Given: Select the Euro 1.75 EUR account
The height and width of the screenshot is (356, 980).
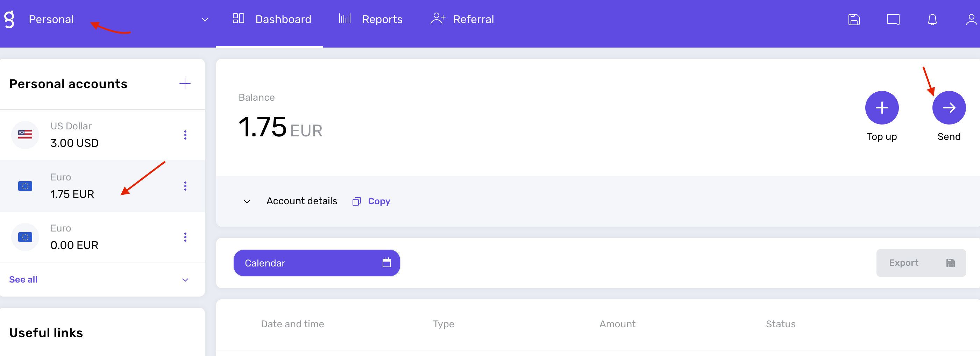Looking at the screenshot, I should coord(102,186).
